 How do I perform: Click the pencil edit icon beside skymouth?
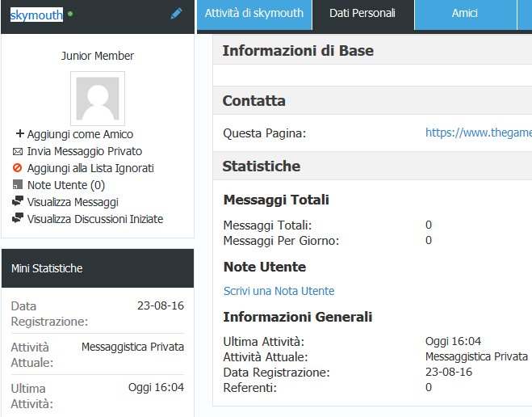[x=176, y=14]
